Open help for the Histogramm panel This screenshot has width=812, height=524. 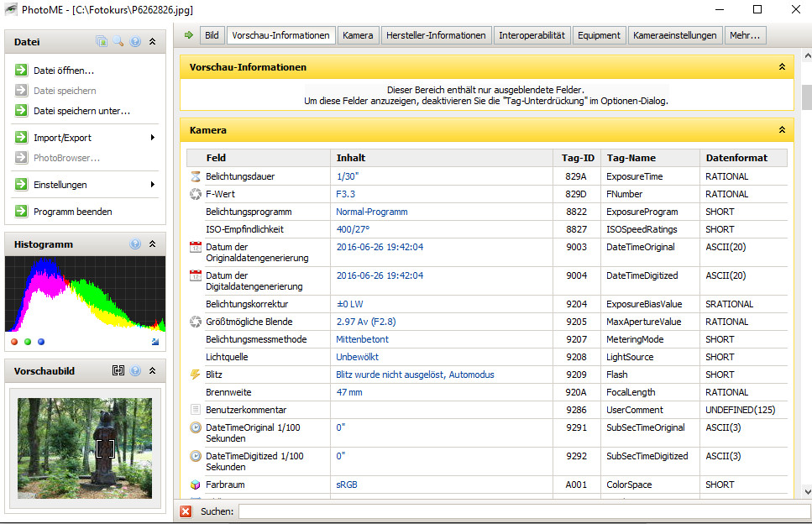click(135, 244)
